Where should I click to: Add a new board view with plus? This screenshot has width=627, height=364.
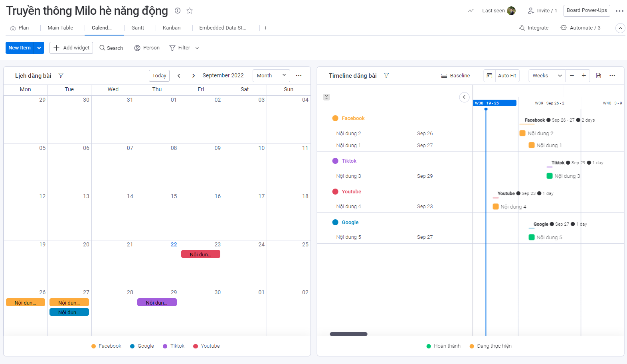[265, 28]
